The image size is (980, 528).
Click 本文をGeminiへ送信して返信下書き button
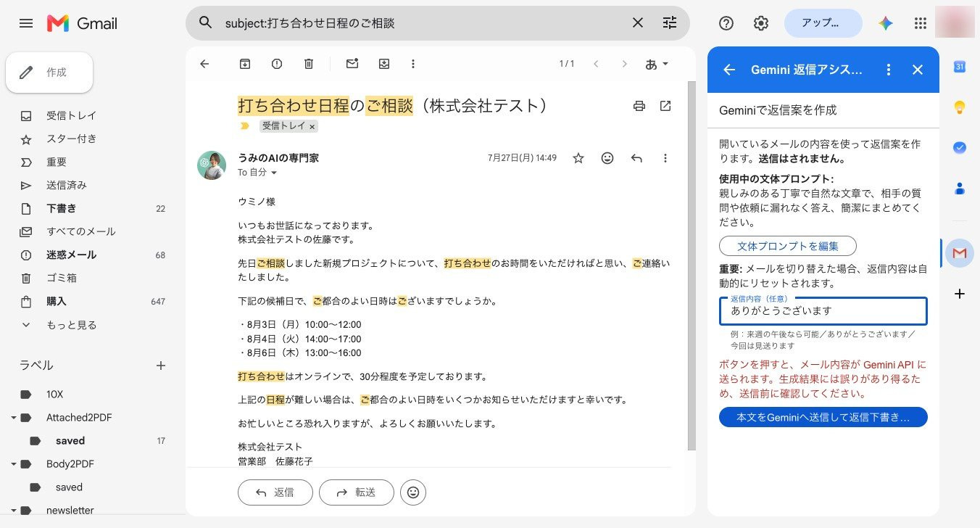823,417
